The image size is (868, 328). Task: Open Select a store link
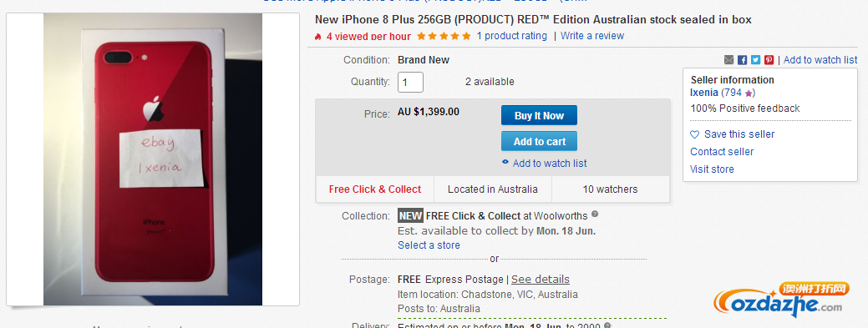point(429,245)
